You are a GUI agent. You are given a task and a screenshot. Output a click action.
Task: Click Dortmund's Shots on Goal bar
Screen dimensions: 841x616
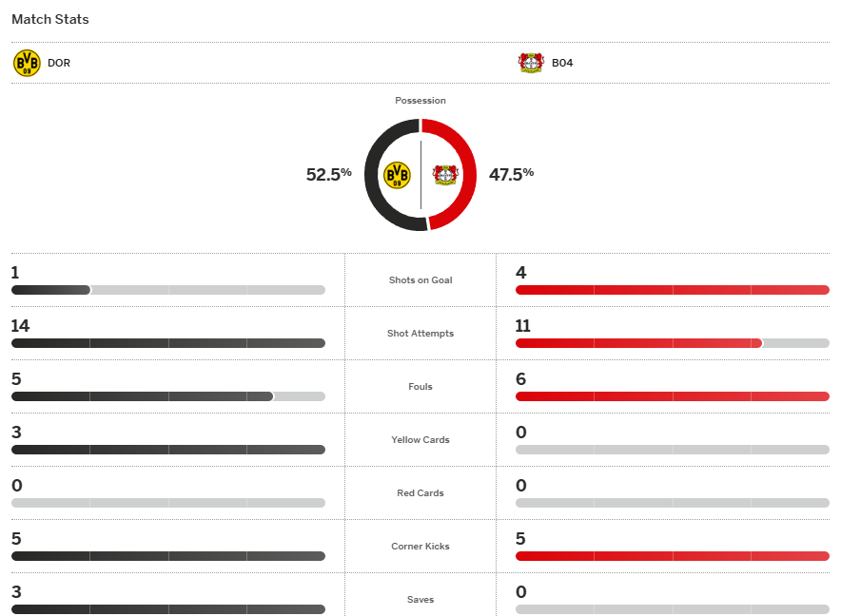168,290
